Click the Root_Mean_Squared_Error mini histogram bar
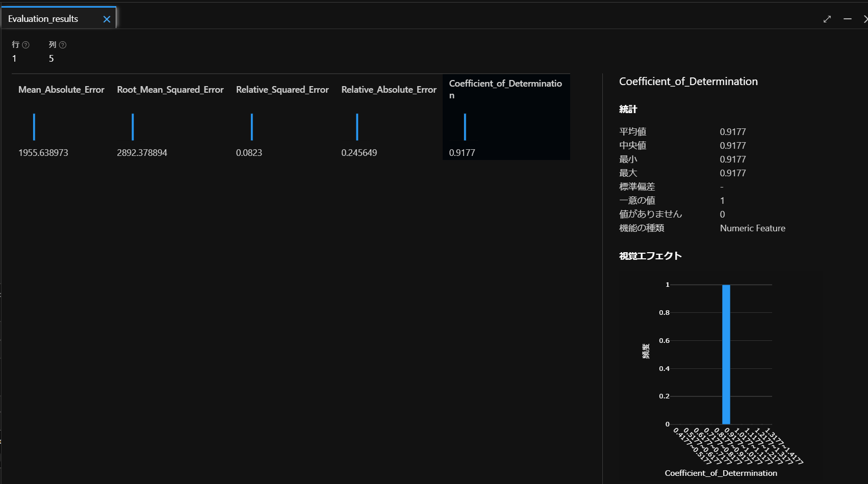The image size is (868, 484). (x=133, y=127)
